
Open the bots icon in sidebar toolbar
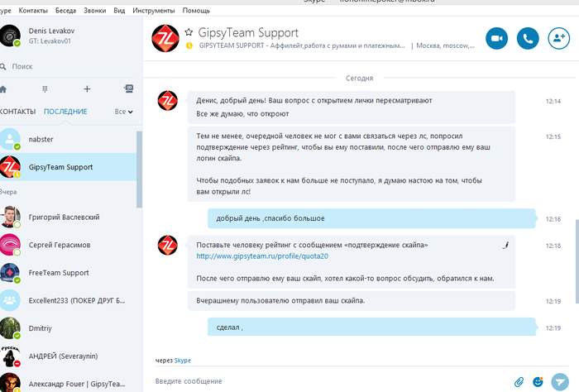128,88
